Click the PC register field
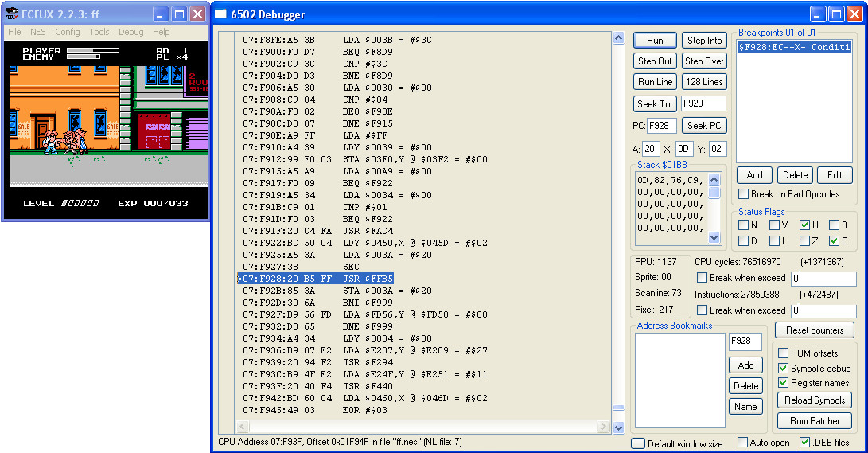Screen dimensions: 868x453 pyautogui.click(x=662, y=126)
